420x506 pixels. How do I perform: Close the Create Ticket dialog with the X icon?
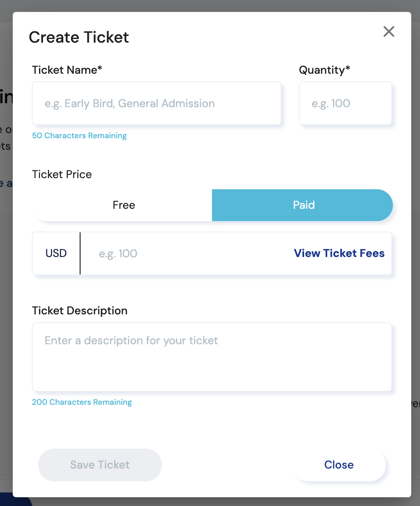click(389, 31)
